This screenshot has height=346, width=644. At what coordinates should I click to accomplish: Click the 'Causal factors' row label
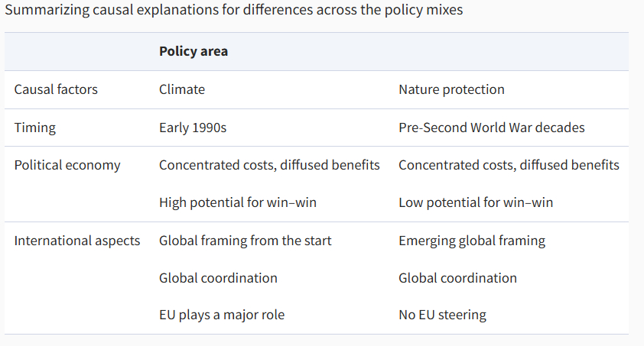coord(56,89)
